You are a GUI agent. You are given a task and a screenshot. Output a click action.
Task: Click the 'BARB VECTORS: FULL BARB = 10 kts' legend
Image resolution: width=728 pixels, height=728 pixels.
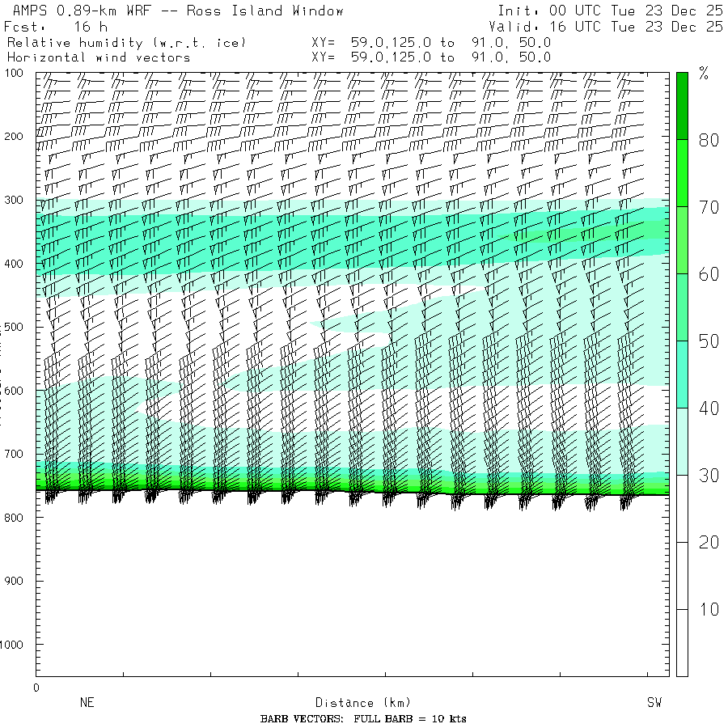pos(363,719)
